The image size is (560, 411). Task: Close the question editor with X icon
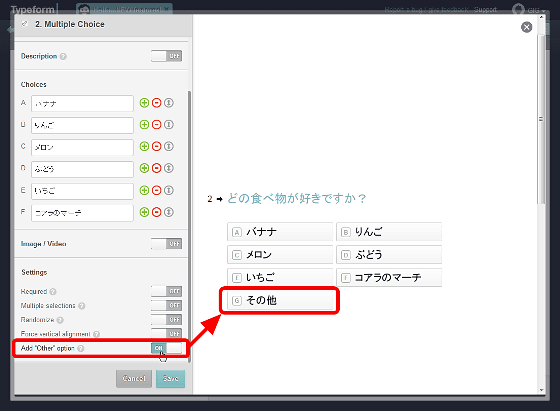[526, 27]
